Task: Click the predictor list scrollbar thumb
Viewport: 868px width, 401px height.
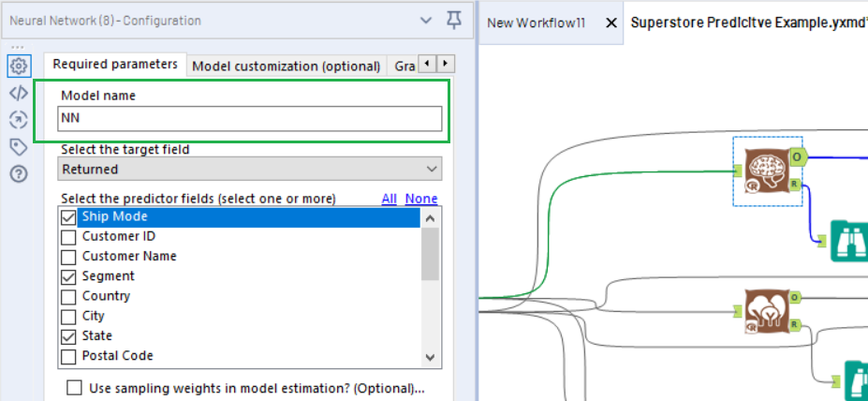Action: [430, 254]
